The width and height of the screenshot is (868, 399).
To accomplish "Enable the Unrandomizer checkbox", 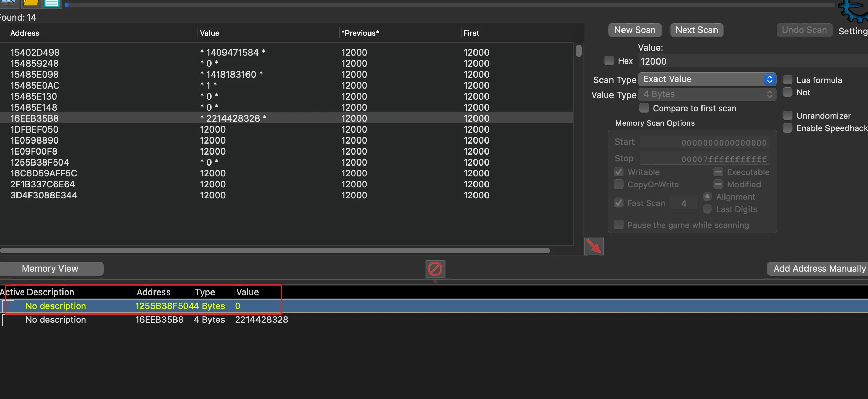I will tap(788, 115).
